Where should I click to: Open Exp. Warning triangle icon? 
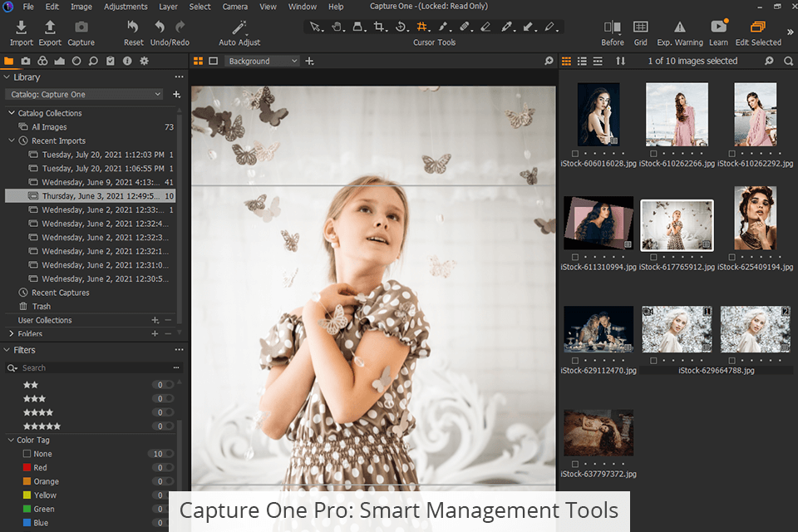[679, 28]
